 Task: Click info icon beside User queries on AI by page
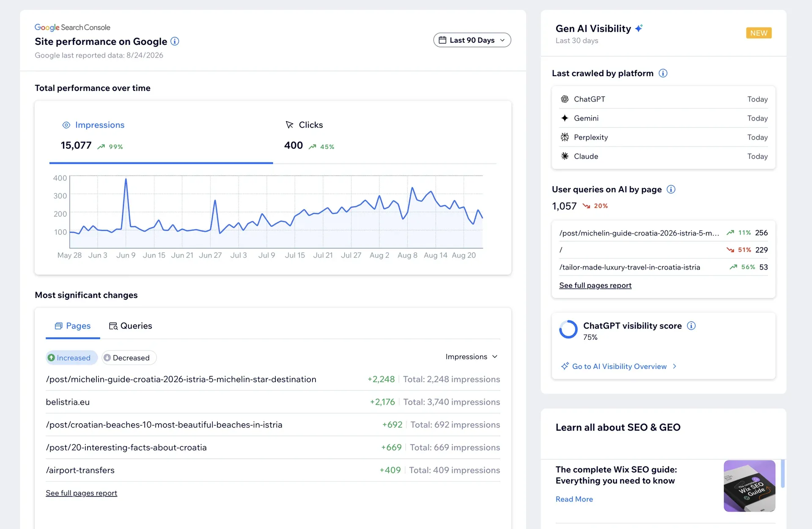(671, 189)
